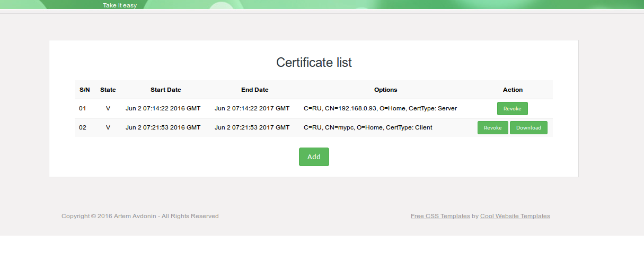The height and width of the screenshot is (259, 644).
Task: Select serial number 02 cell
Action: (83, 127)
